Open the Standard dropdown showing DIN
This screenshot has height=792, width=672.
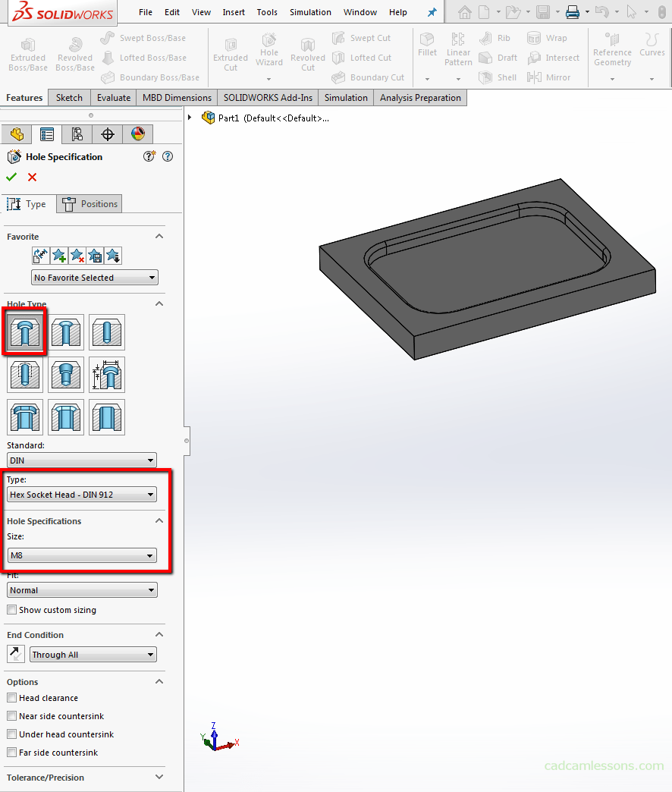[x=81, y=460]
